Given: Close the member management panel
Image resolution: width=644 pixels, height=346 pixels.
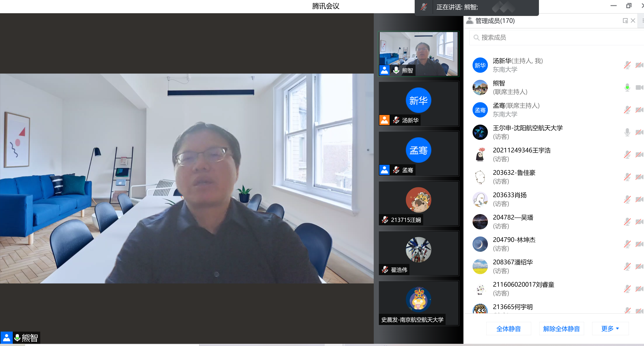Looking at the screenshot, I should (633, 21).
